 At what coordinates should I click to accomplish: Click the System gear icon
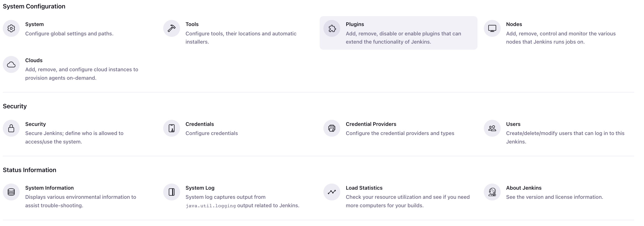tap(11, 28)
